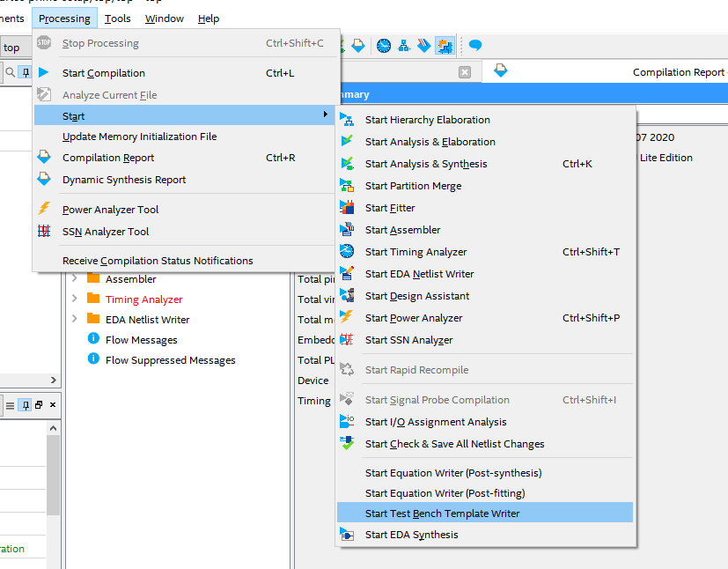
Task: Open the Tools menu
Action: [x=117, y=18]
